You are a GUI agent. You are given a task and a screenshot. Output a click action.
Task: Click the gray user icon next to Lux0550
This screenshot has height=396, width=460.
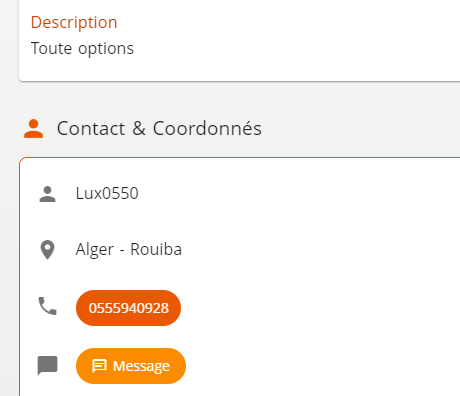click(x=47, y=194)
